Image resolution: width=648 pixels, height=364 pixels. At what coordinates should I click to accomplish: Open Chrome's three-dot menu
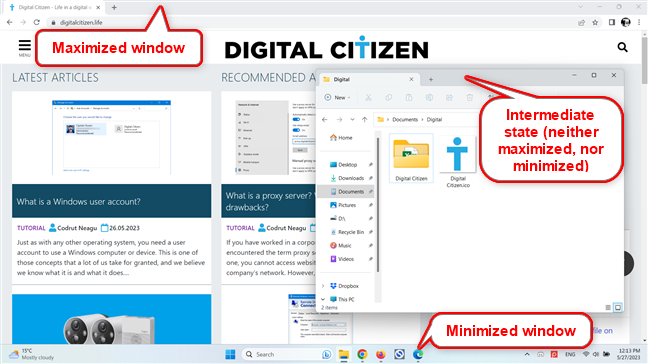point(639,22)
